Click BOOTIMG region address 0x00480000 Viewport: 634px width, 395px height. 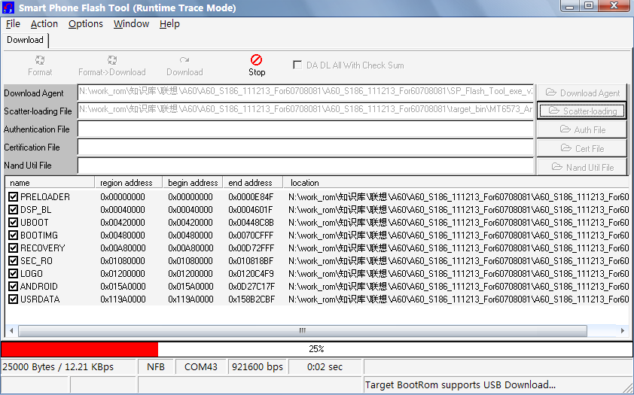[123, 235]
